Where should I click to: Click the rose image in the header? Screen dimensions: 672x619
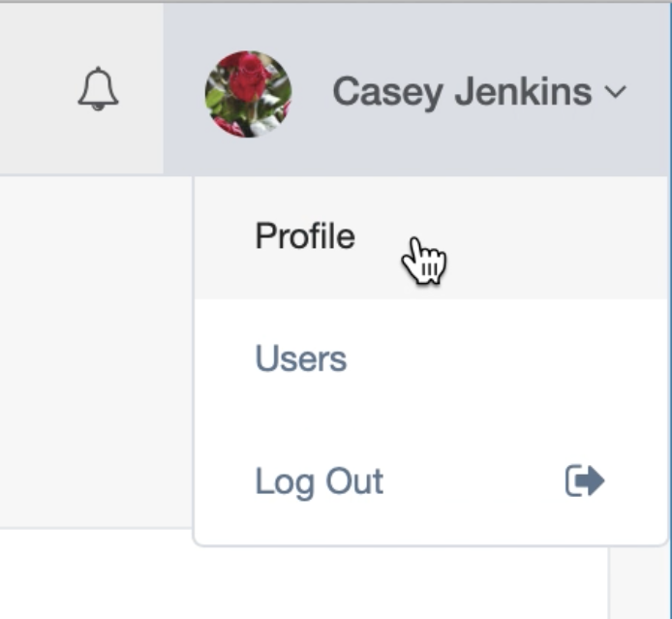tap(248, 94)
